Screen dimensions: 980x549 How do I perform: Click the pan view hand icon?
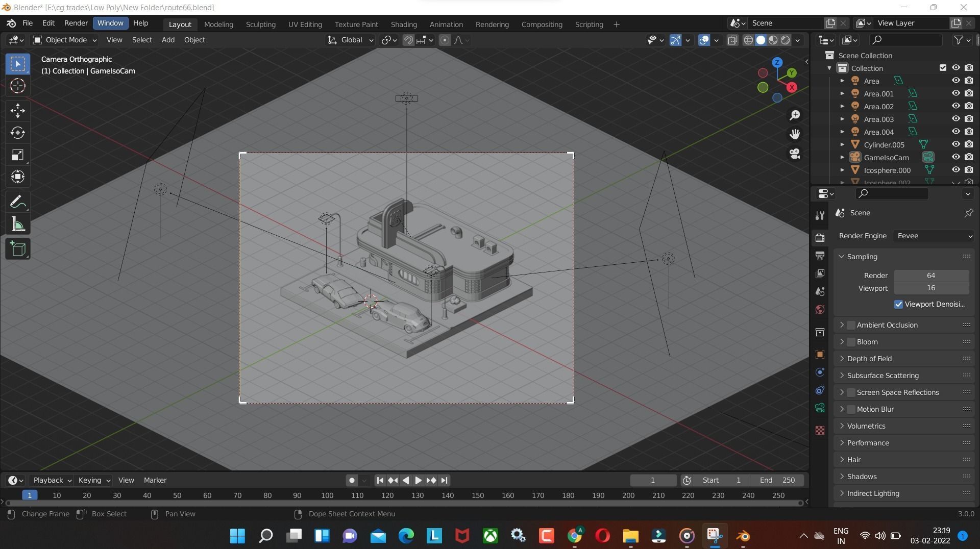795,134
